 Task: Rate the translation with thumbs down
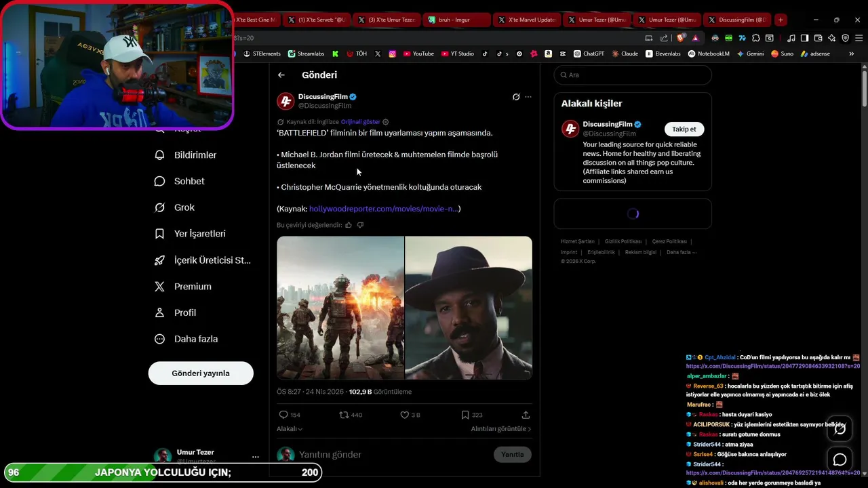click(360, 225)
